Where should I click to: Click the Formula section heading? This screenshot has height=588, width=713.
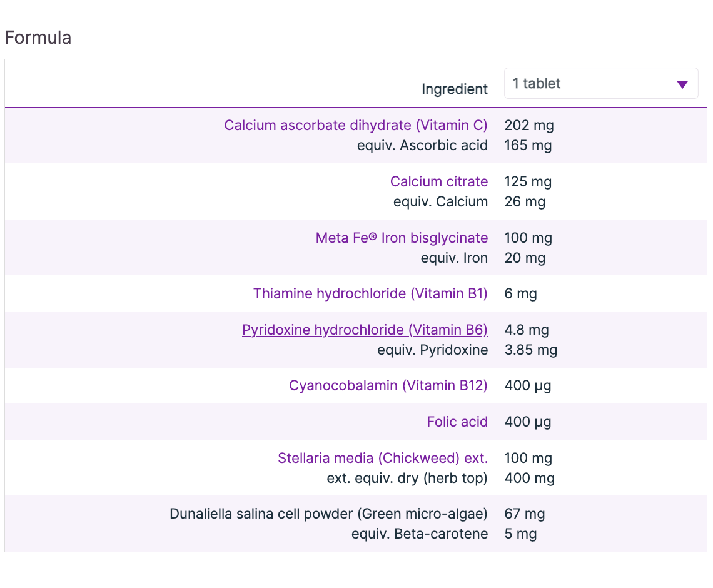point(38,38)
